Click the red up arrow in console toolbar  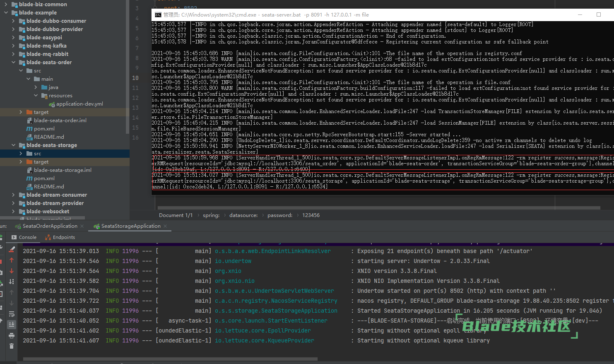pos(12,260)
